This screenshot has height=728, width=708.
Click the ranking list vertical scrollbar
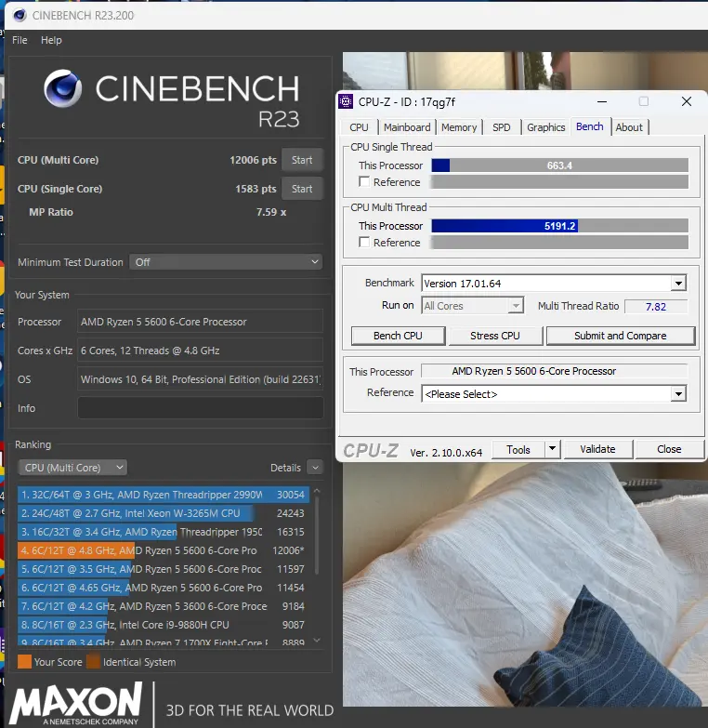click(317, 535)
